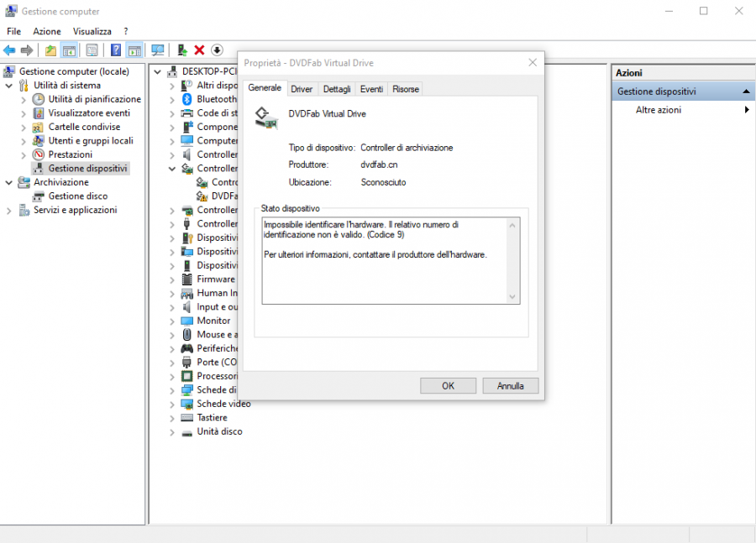
Task: Expand the Human Interface category chevron
Action: (172, 294)
